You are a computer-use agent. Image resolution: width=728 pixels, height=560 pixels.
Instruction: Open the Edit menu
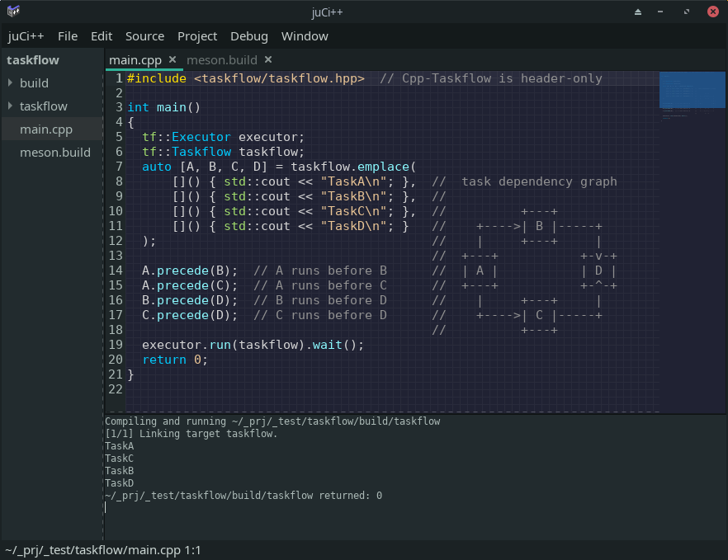pos(102,36)
